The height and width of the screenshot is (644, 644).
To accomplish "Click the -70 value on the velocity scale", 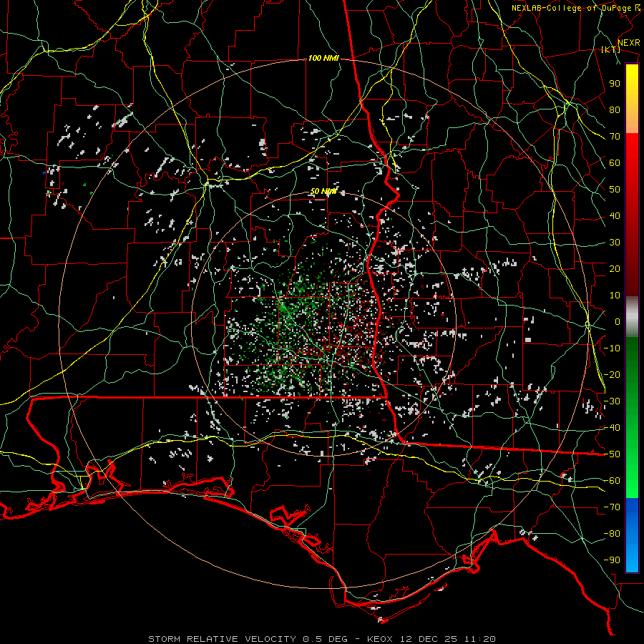I will pos(612,507).
